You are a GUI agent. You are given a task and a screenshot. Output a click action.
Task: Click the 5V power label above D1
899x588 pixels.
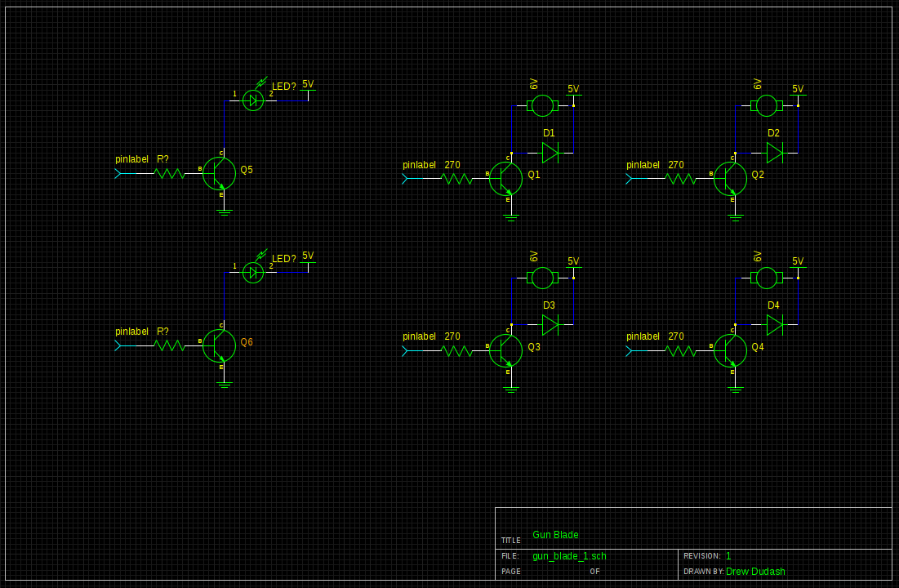tap(573, 89)
